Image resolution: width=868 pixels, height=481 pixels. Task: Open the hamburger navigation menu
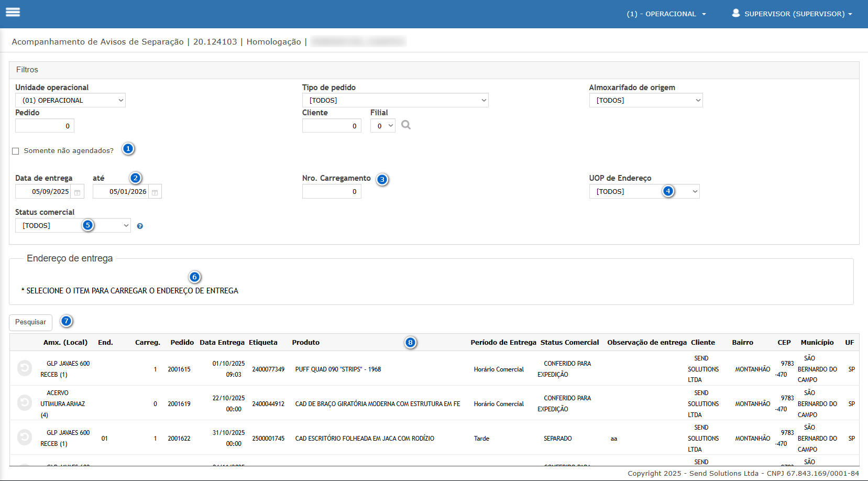point(13,12)
